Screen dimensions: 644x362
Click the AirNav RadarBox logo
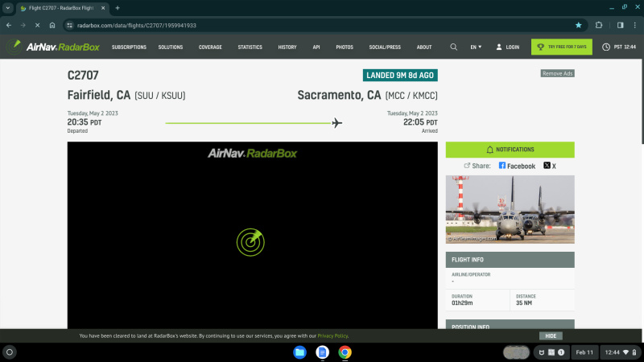(53, 47)
